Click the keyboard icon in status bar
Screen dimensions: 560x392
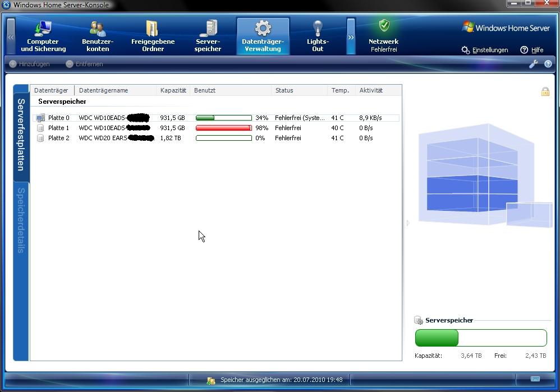coord(535,379)
